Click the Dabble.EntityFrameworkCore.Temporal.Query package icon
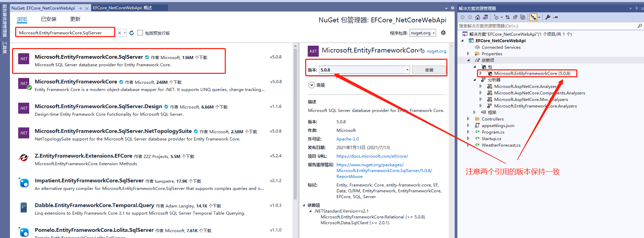The width and height of the screenshot is (644, 238). (24, 207)
